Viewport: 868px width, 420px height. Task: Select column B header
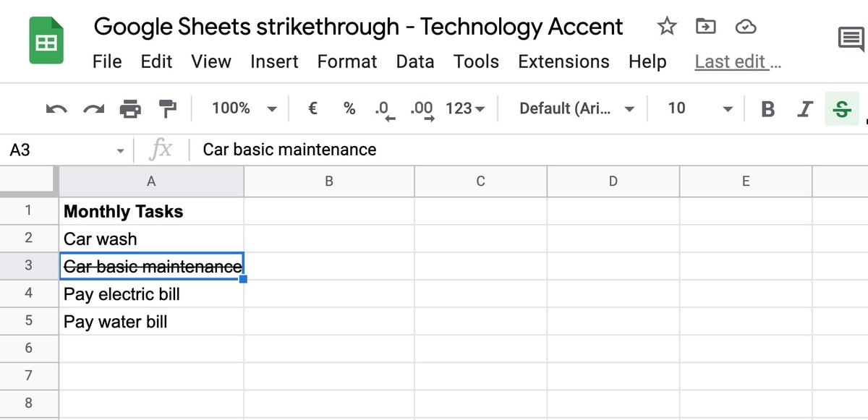329,181
